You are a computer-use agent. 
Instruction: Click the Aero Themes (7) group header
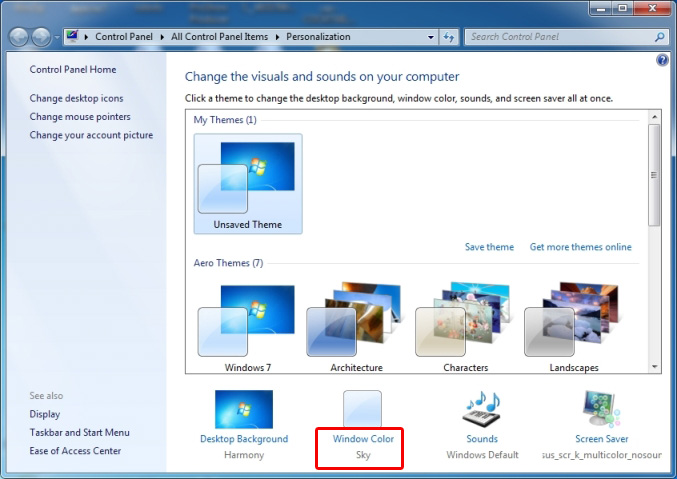pos(228,263)
